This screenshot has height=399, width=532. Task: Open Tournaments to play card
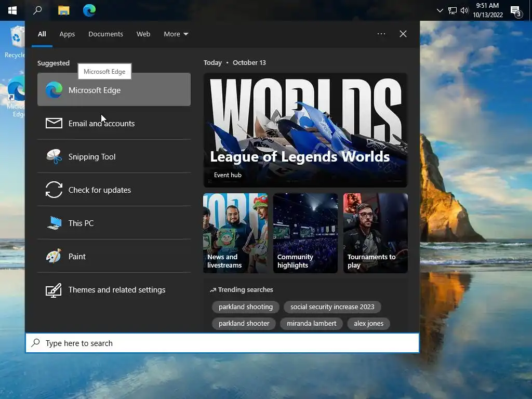[x=375, y=233]
